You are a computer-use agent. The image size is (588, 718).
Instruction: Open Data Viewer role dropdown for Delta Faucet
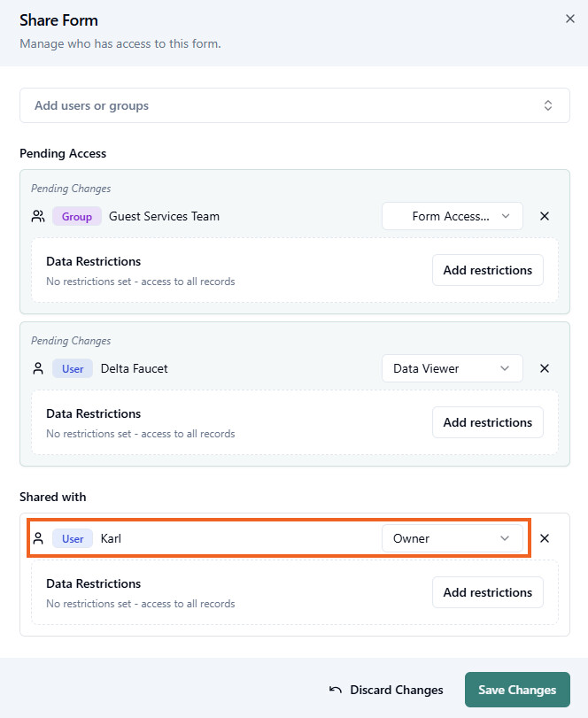(452, 368)
